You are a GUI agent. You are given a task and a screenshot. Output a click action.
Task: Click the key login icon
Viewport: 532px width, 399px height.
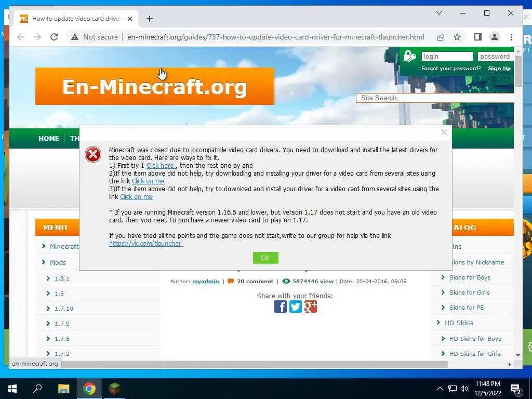(x=409, y=56)
